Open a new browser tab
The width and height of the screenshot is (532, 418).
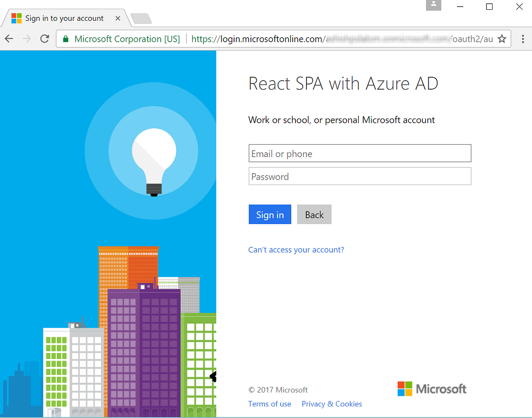[x=141, y=18]
